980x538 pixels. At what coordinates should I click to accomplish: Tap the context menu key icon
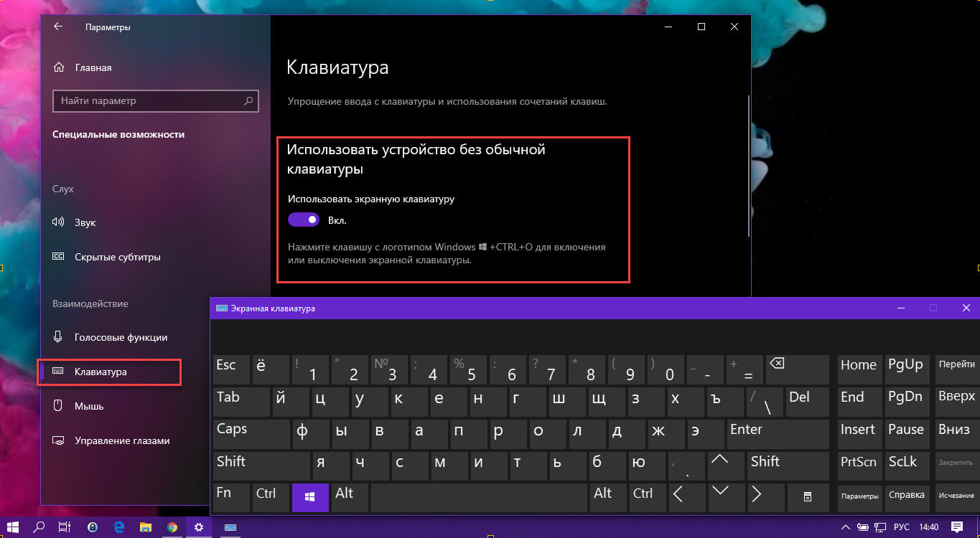tap(808, 498)
